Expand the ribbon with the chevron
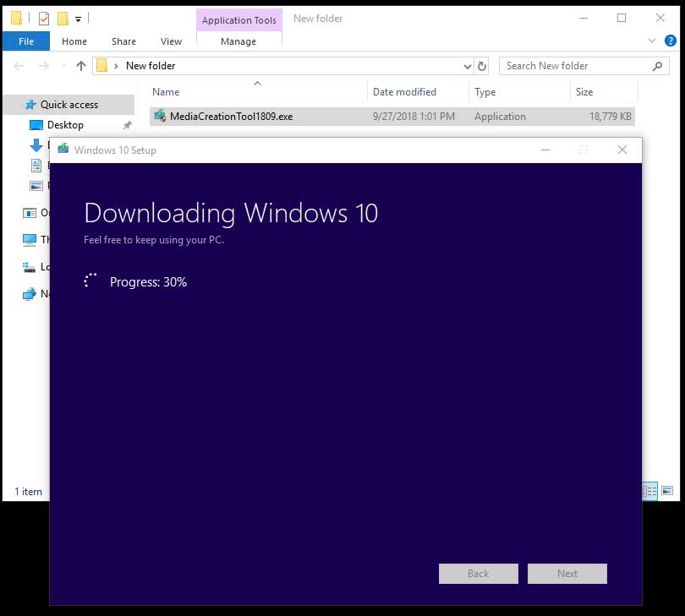 pos(652,41)
